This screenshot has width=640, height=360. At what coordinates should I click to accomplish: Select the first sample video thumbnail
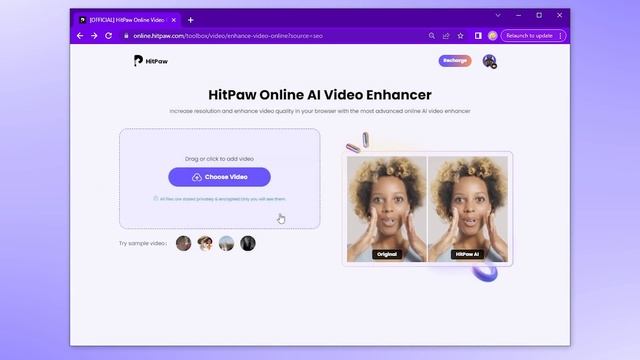[183, 243]
